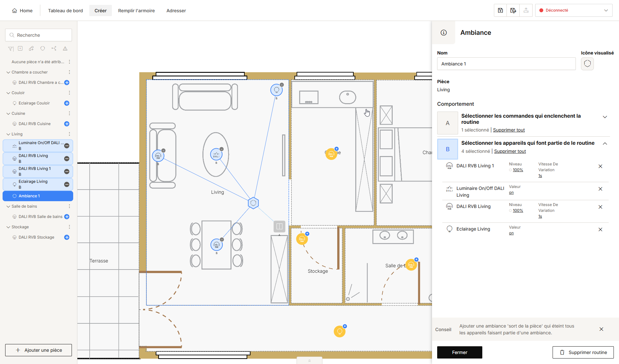This screenshot has width=619, height=364.
Task: Dismiss the Conseil tip with X
Action: (x=601, y=329)
